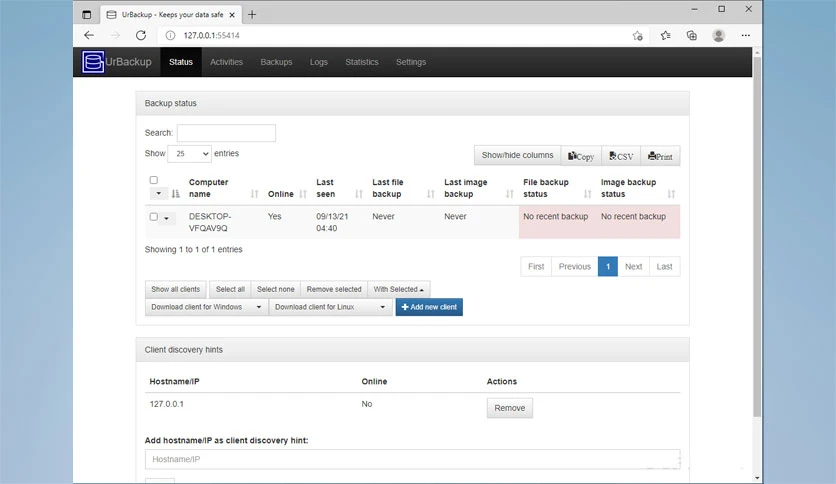Screen dimensions: 836x484
Task: Sort by Image backup status column arrows
Action: [x=671, y=194]
